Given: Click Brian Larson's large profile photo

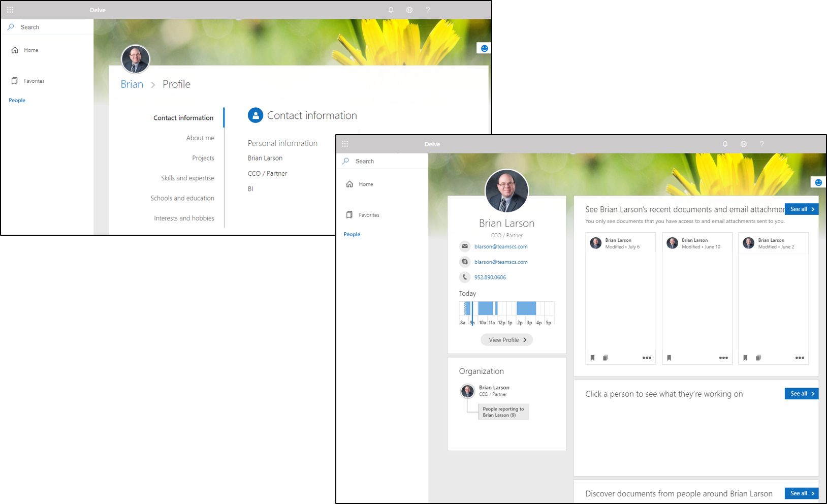Looking at the screenshot, I should [506, 191].
